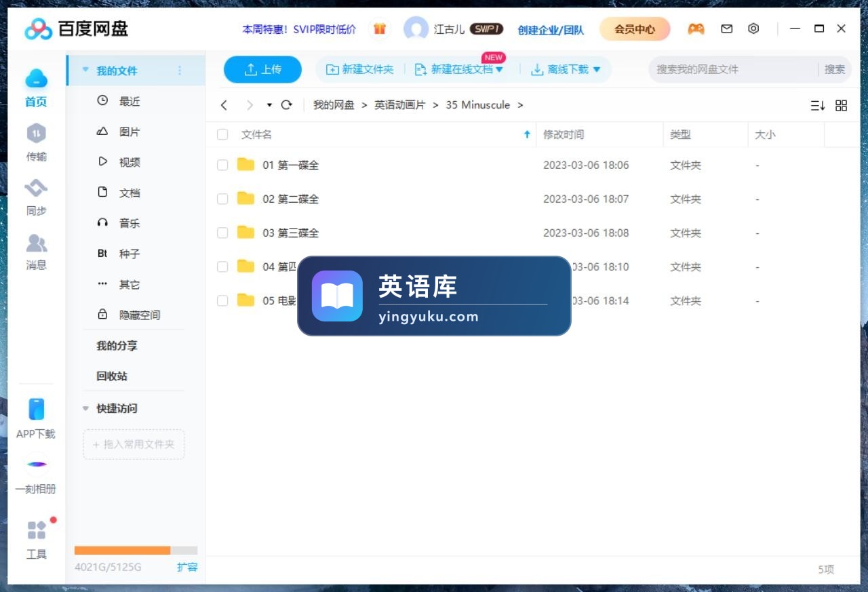Click the storage usage progress bar

pos(136,551)
